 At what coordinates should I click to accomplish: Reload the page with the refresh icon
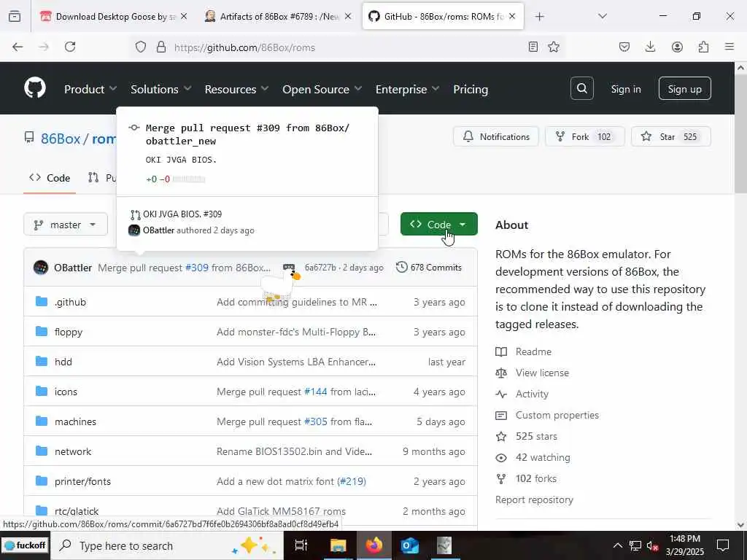(x=70, y=47)
